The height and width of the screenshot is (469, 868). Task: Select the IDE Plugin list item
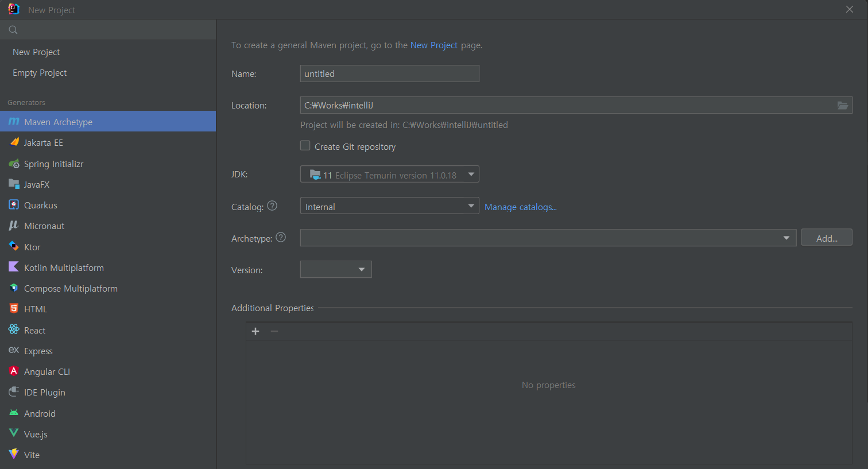(108, 392)
